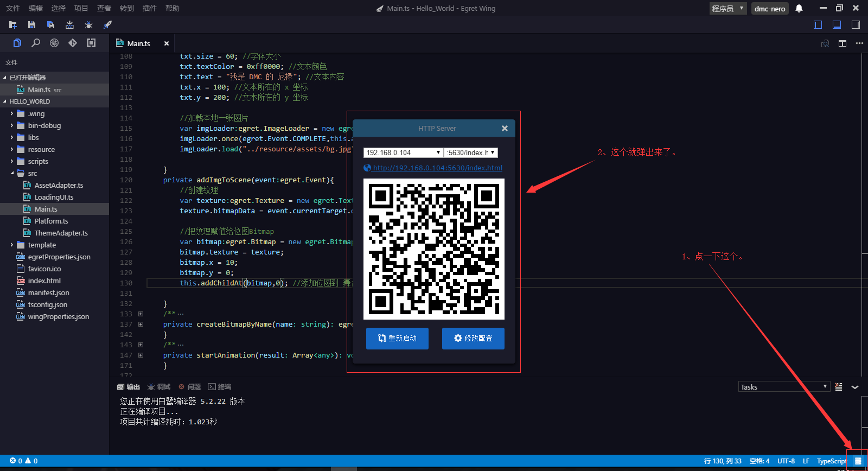Click the errors count status icon
Viewport: 868px width, 471px height.
pos(16,461)
